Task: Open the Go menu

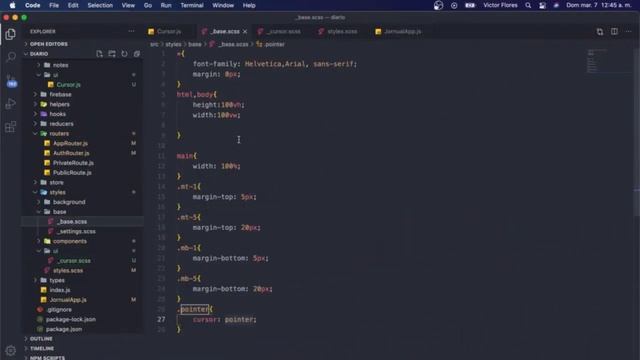Action: tap(148, 5)
